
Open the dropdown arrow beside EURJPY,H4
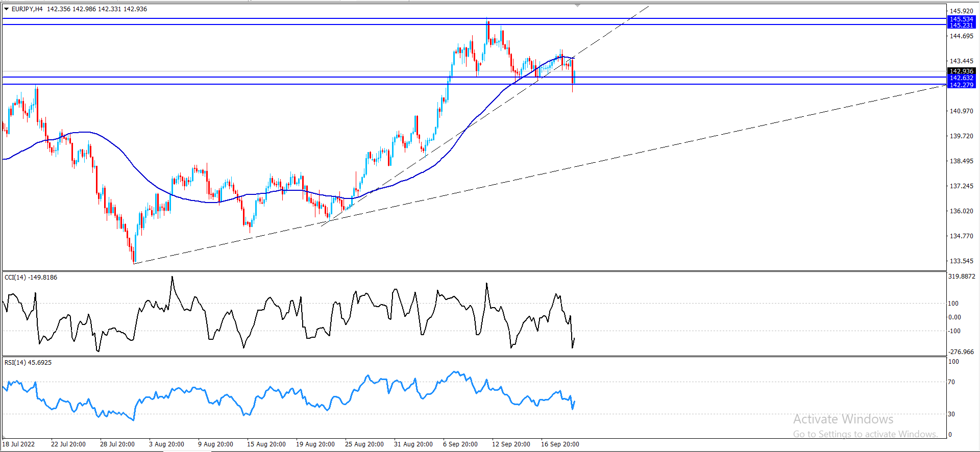pyautogui.click(x=7, y=9)
